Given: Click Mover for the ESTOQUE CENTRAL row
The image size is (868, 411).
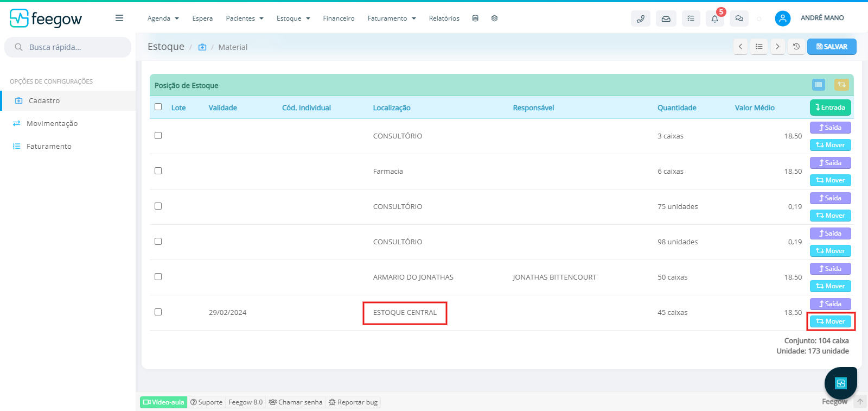Looking at the screenshot, I should (830, 321).
